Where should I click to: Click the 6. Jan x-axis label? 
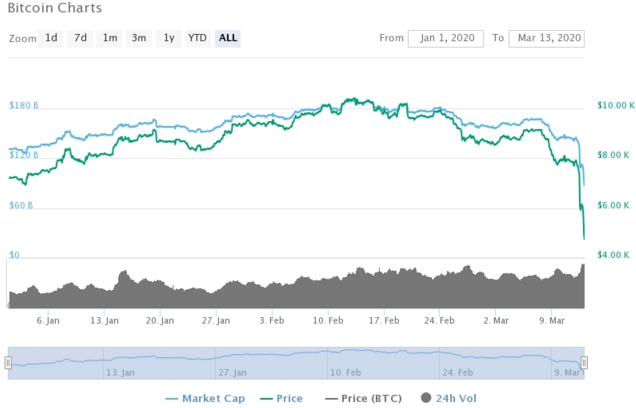click(48, 320)
